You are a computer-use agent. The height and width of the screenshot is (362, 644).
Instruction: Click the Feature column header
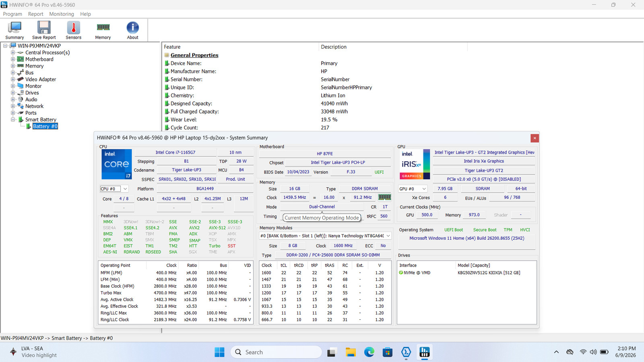(240, 47)
